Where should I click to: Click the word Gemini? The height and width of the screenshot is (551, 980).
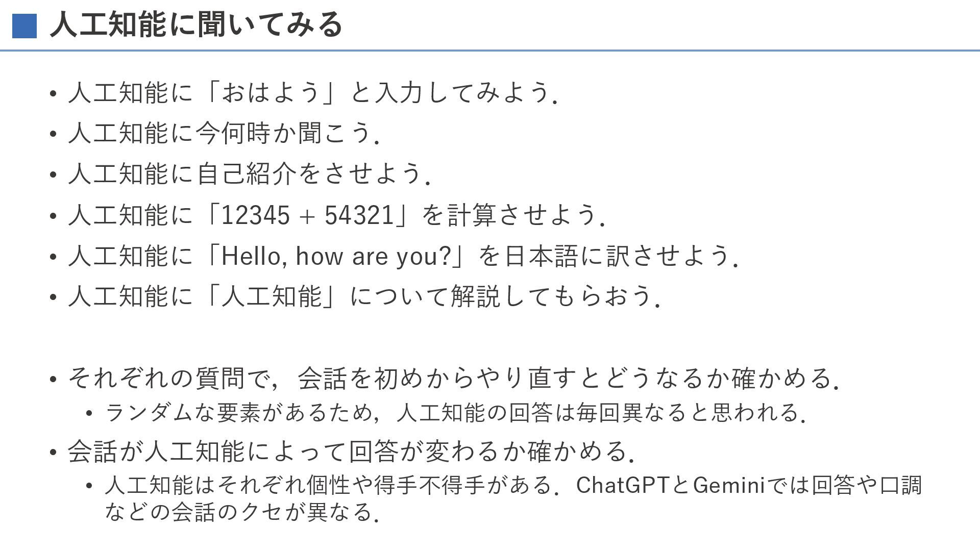click(729, 485)
